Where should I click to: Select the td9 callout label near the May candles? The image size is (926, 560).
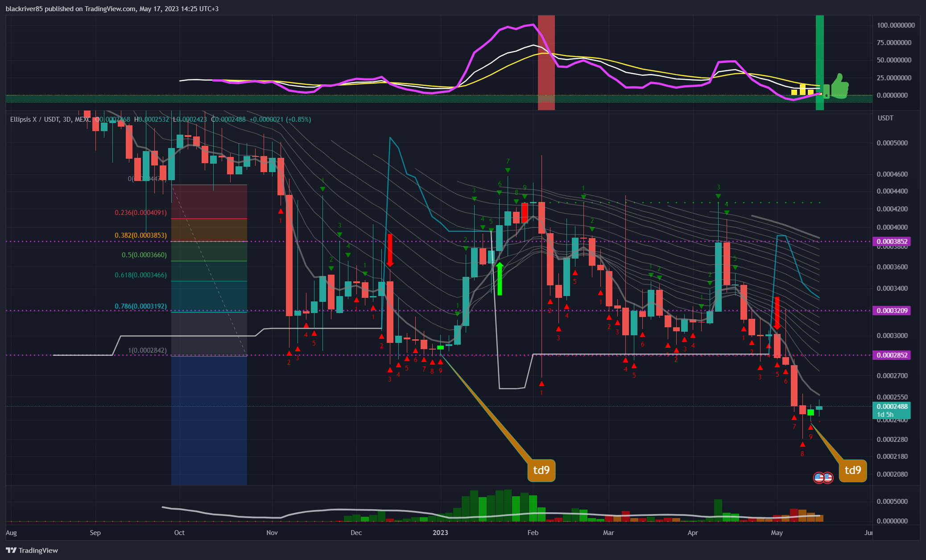pos(853,470)
